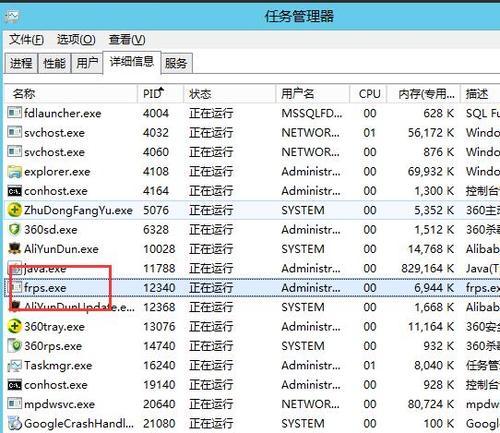Click memory value 80,724 K
This screenshot has width=500, height=433.
point(431,404)
